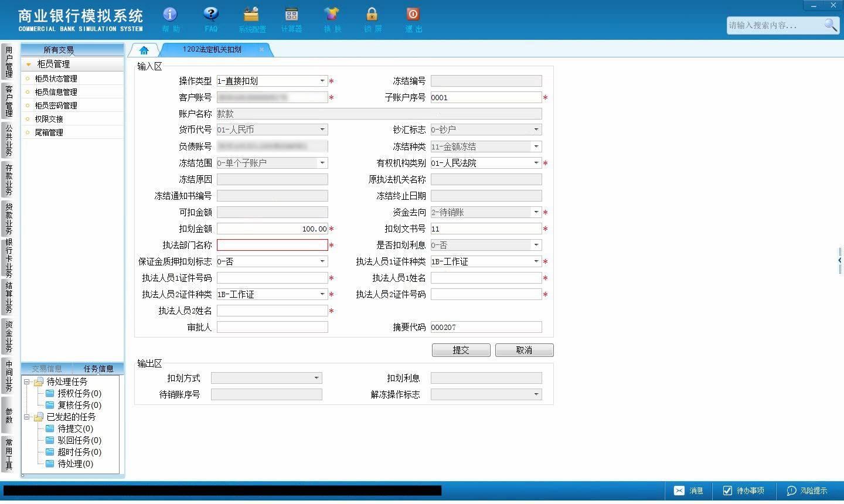
Task: Open 柜员密码管理 menu item
Action: click(56, 105)
